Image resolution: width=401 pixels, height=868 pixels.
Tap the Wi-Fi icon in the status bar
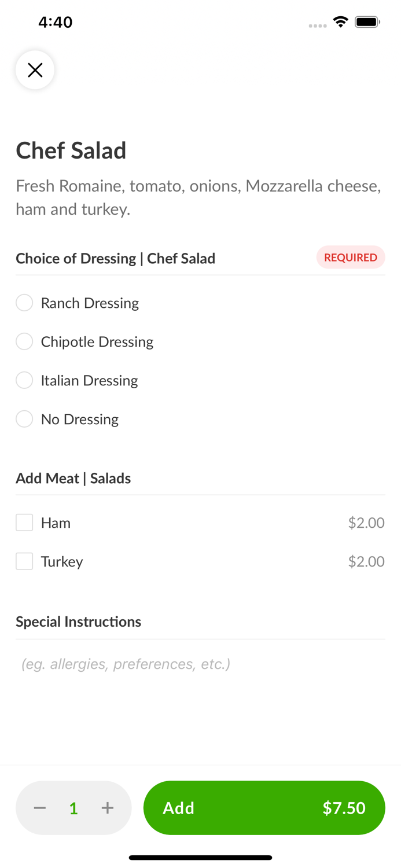(340, 21)
